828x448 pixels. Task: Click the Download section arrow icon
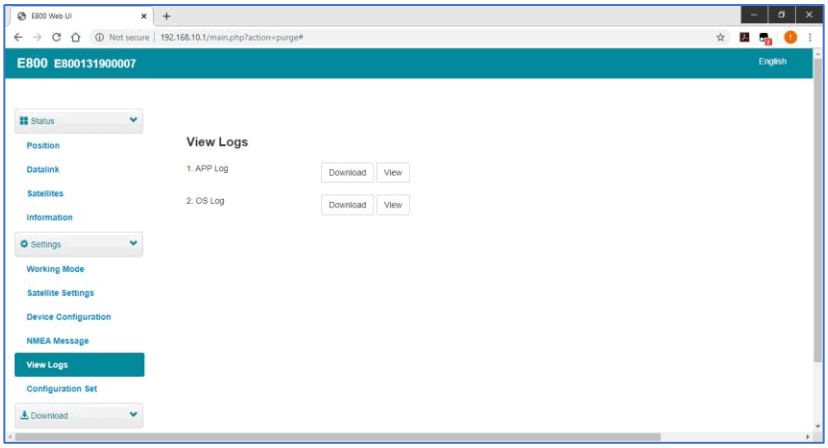(x=24, y=415)
